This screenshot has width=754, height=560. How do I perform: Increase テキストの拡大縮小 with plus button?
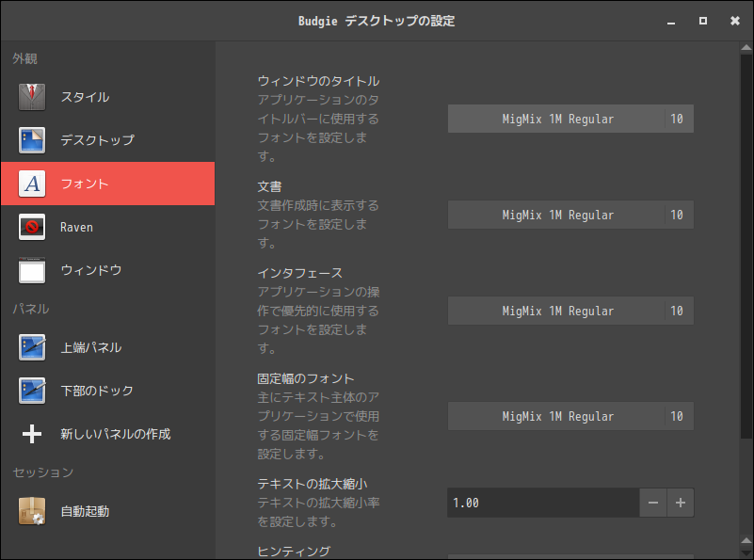(681, 503)
